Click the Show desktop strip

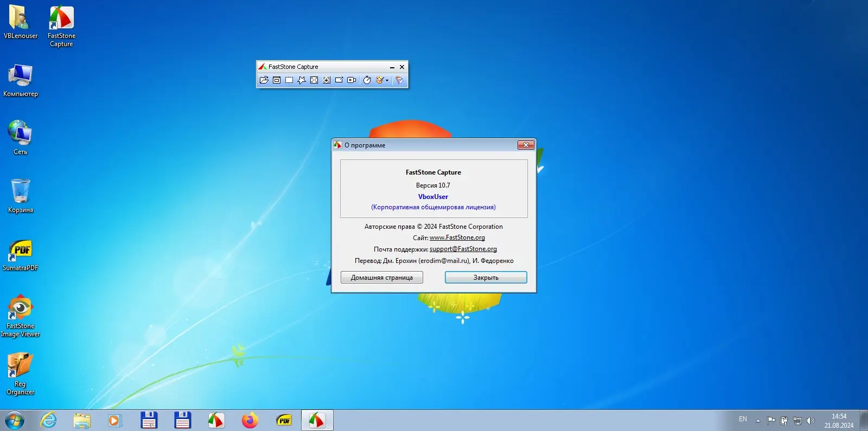click(x=864, y=421)
